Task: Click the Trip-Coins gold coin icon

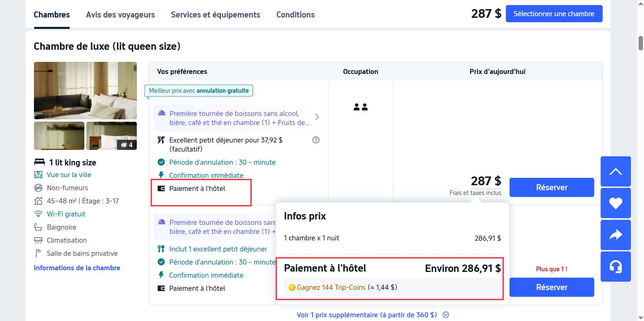Action: [x=292, y=287]
